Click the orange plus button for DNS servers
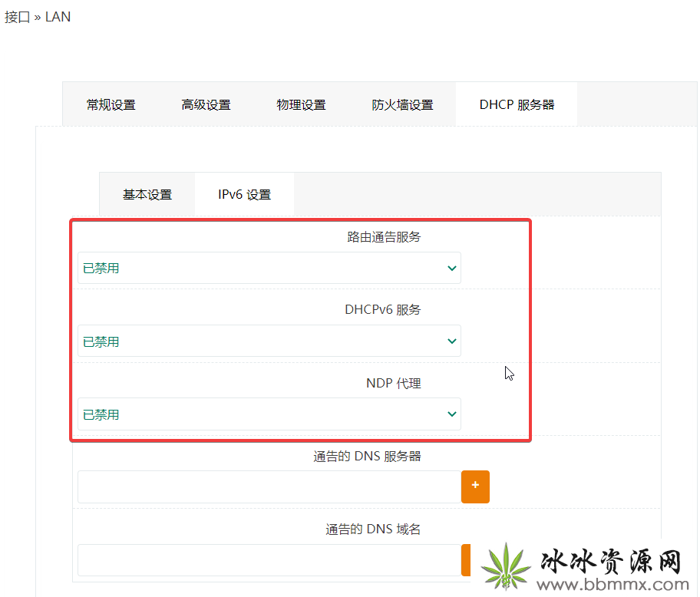 [475, 487]
